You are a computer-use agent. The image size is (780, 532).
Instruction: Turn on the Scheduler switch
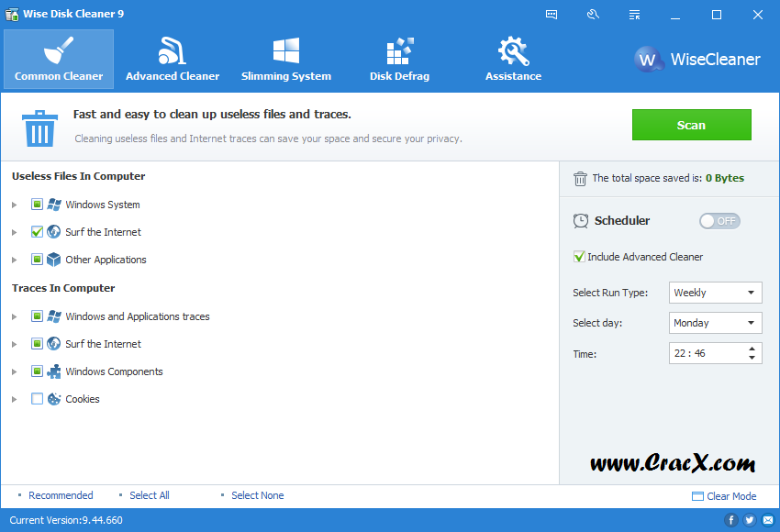pyautogui.click(x=719, y=221)
